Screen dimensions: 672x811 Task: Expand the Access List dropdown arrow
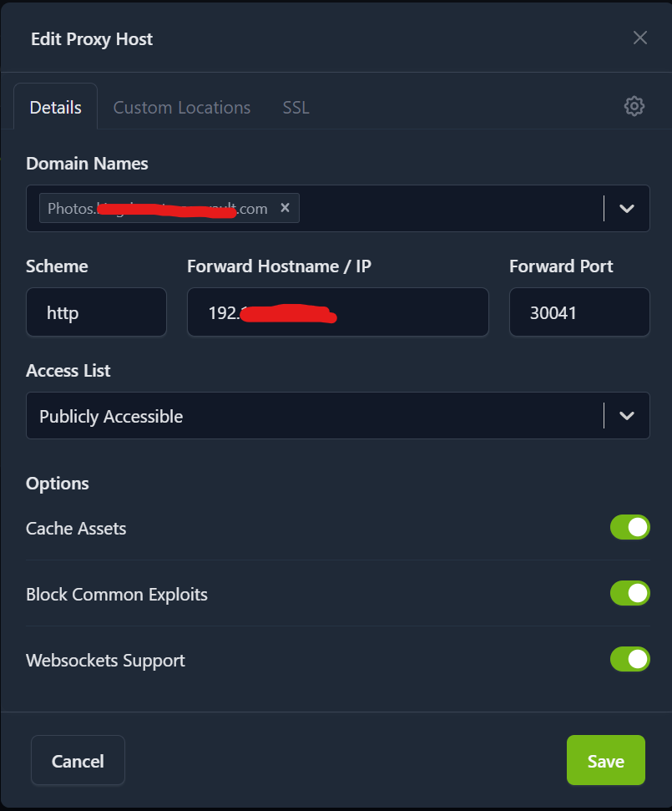click(x=627, y=416)
